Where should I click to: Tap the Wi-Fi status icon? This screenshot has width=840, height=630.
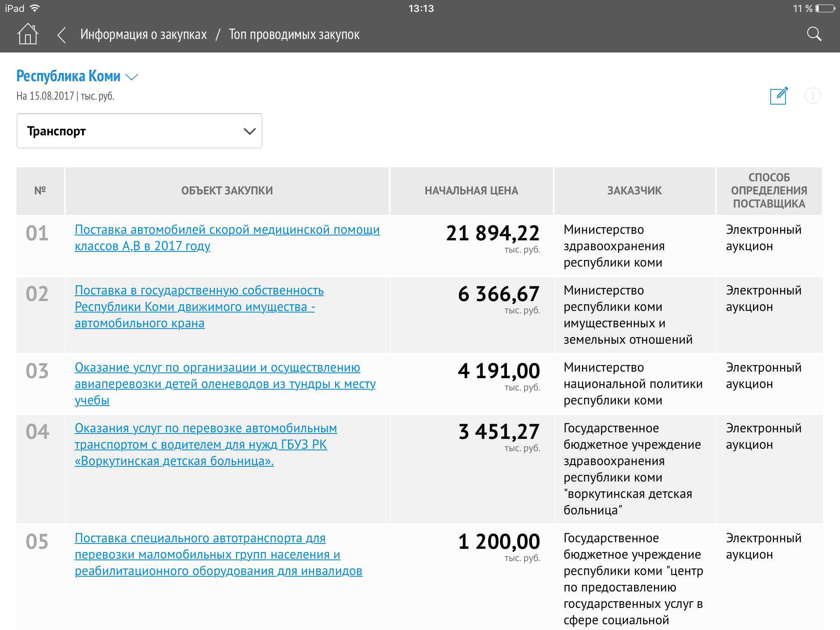(35, 8)
